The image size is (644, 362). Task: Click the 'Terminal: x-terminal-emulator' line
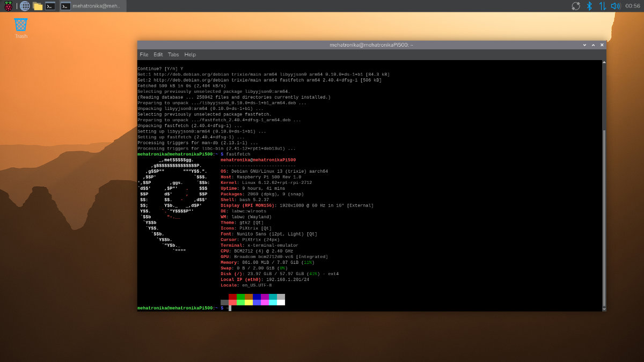click(x=259, y=246)
